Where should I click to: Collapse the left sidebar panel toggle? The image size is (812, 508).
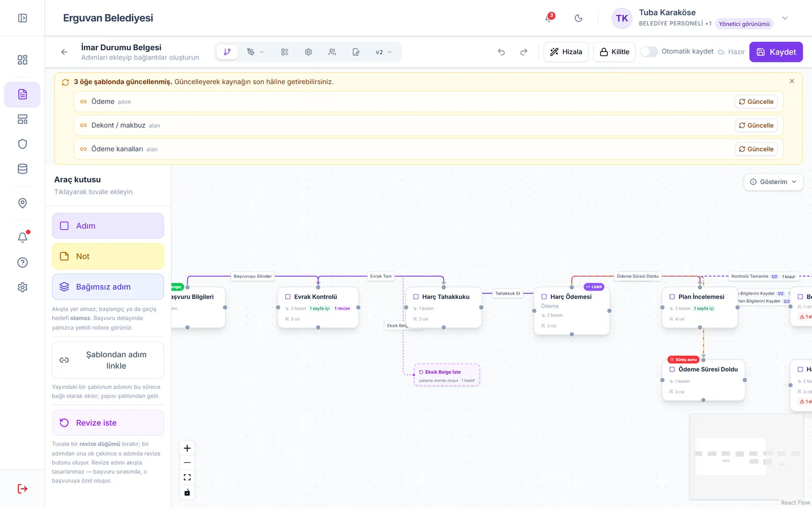point(23,18)
